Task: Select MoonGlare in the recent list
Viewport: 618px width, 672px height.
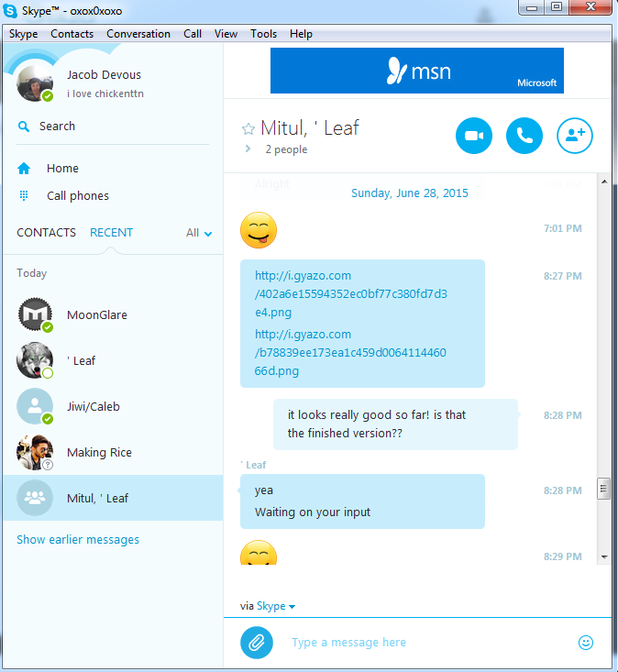Action: tap(113, 315)
